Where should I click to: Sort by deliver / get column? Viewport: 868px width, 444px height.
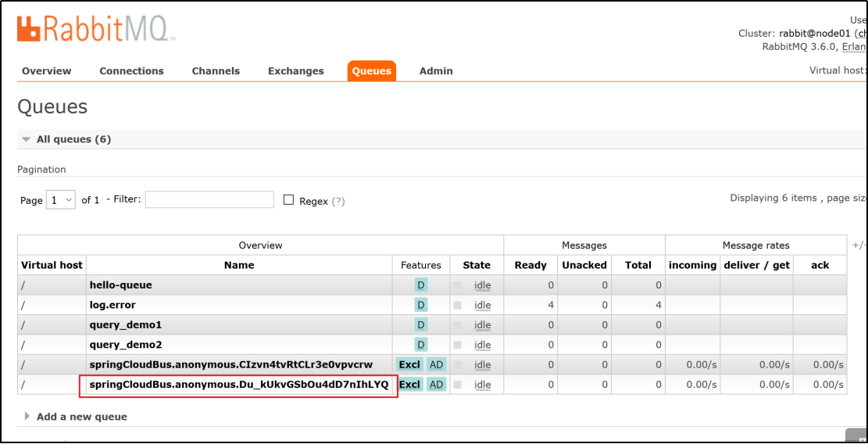tap(757, 265)
